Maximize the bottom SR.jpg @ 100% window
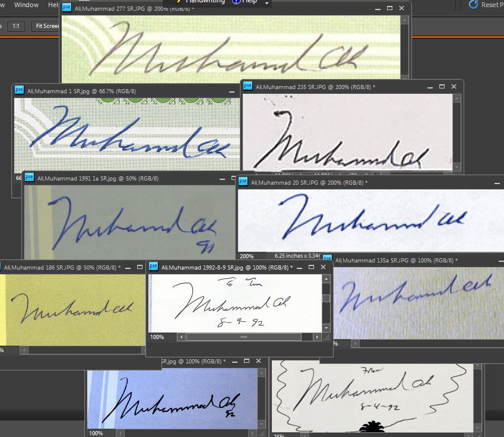This screenshot has height=437, width=504. pos(246,361)
